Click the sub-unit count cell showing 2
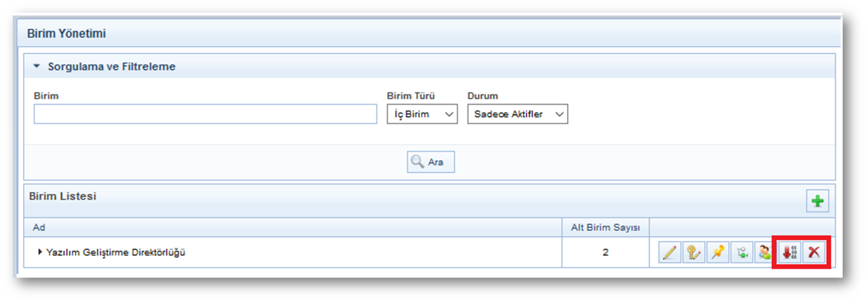 [605, 252]
